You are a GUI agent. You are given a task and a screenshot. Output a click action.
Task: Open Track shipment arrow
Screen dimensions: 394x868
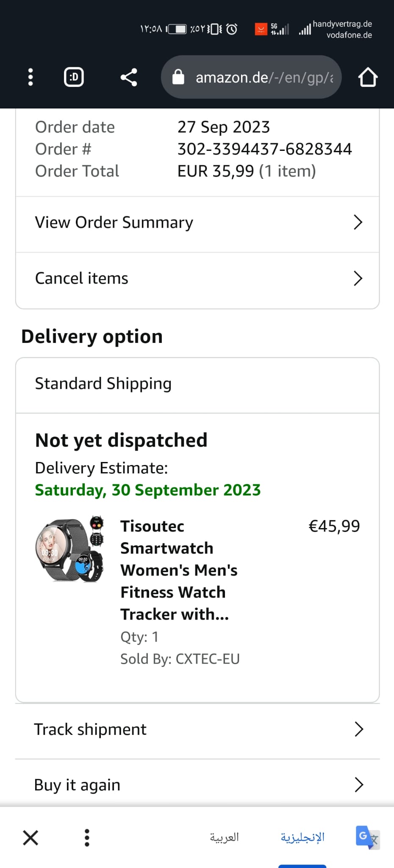point(358,729)
